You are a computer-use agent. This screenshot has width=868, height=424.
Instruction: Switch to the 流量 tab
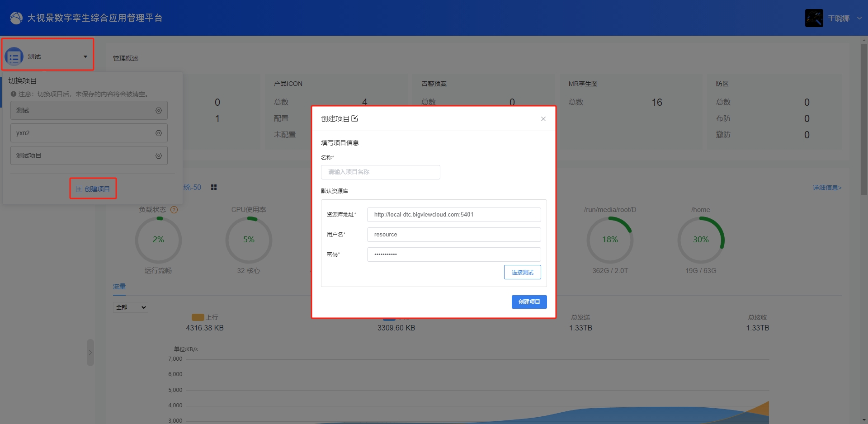(119, 287)
